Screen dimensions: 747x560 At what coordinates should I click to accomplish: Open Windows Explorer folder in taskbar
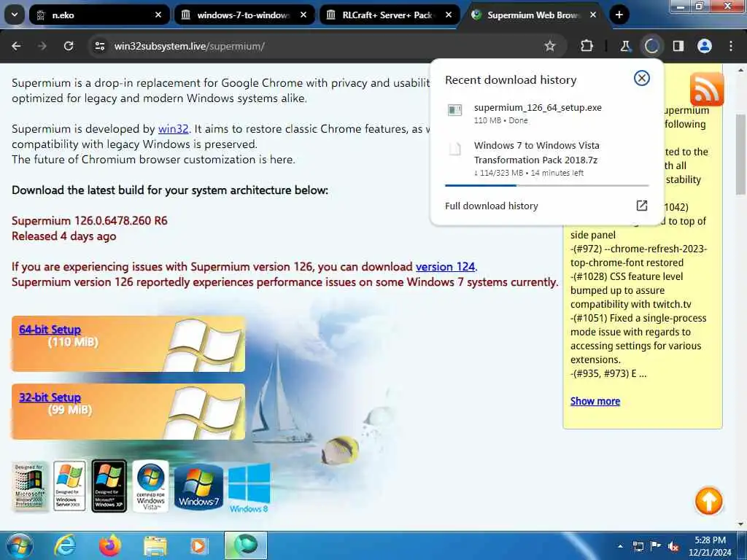pos(155,547)
